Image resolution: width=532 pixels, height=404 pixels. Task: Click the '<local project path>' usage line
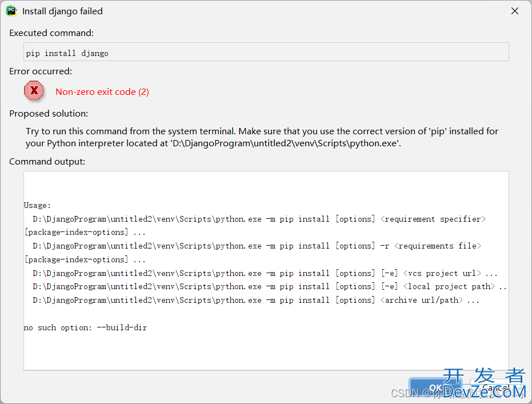tap(270, 287)
